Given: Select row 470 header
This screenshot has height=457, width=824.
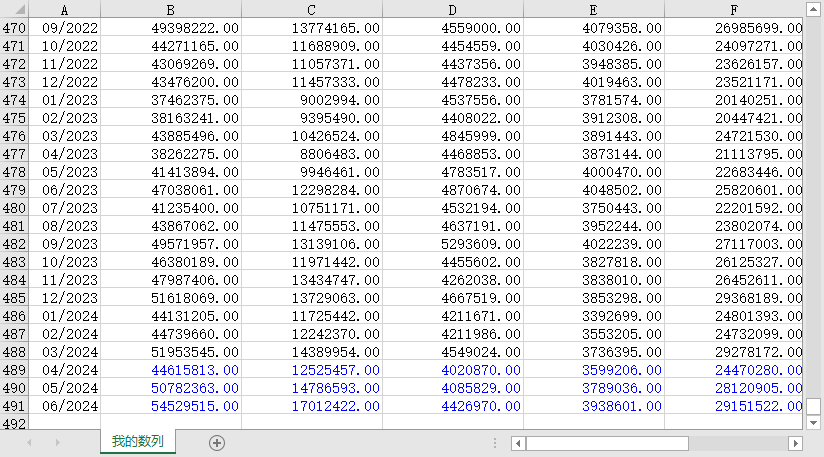Looking at the screenshot, I should coord(14,28).
